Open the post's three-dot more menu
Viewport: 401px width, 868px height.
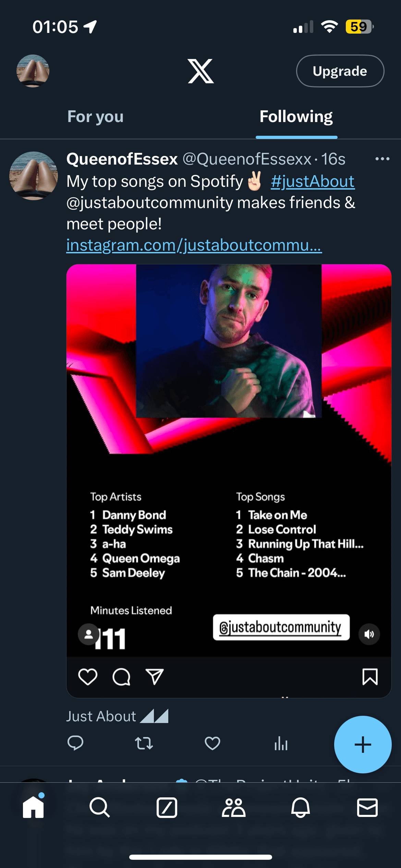coord(382,159)
